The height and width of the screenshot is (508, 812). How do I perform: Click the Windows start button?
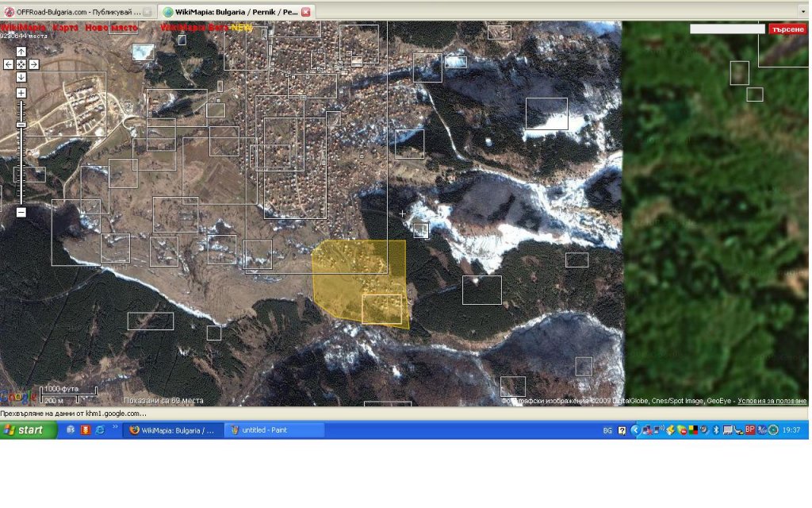pos(29,430)
